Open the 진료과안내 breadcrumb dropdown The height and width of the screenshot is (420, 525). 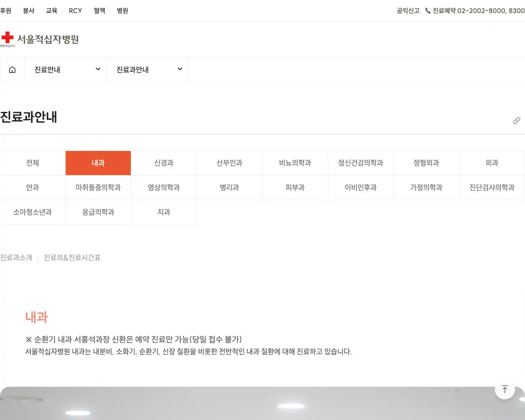pyautogui.click(x=147, y=69)
